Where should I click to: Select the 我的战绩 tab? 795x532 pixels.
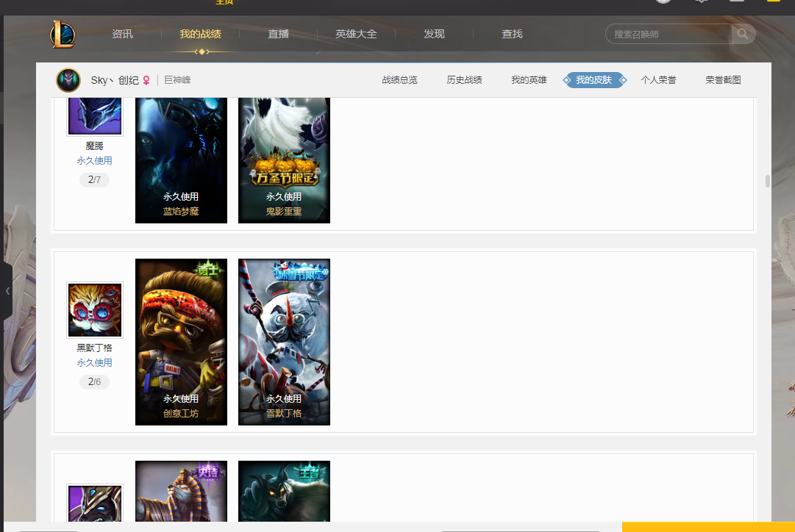(200, 34)
